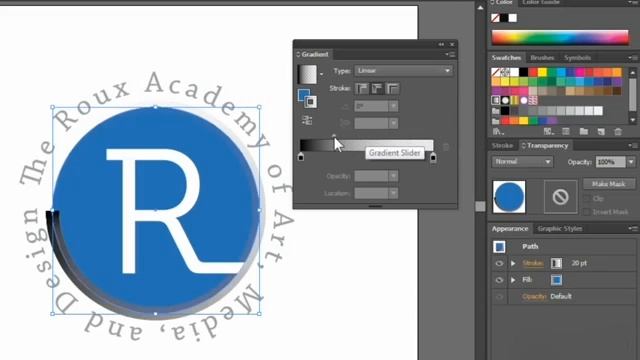Apply gradient within stroke button
640x360 pixels.
point(361,88)
